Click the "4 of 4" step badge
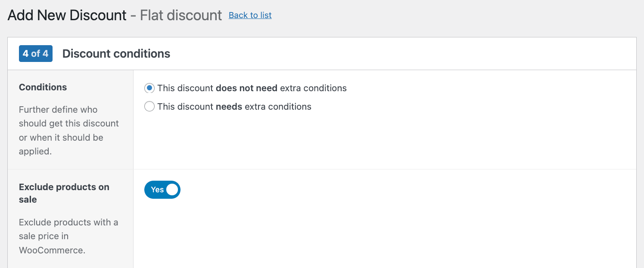Image resolution: width=644 pixels, height=268 pixels. click(x=36, y=53)
